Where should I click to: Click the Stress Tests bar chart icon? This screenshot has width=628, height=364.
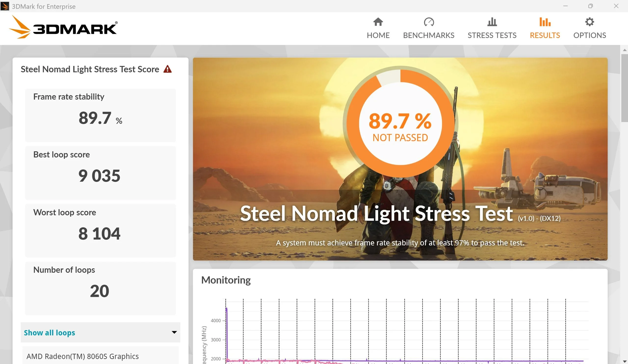click(x=492, y=22)
